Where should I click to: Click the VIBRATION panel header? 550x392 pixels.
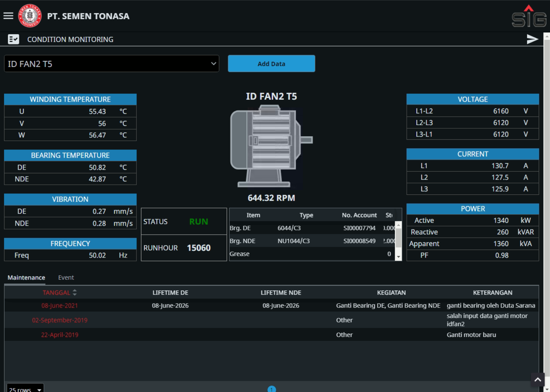point(70,199)
